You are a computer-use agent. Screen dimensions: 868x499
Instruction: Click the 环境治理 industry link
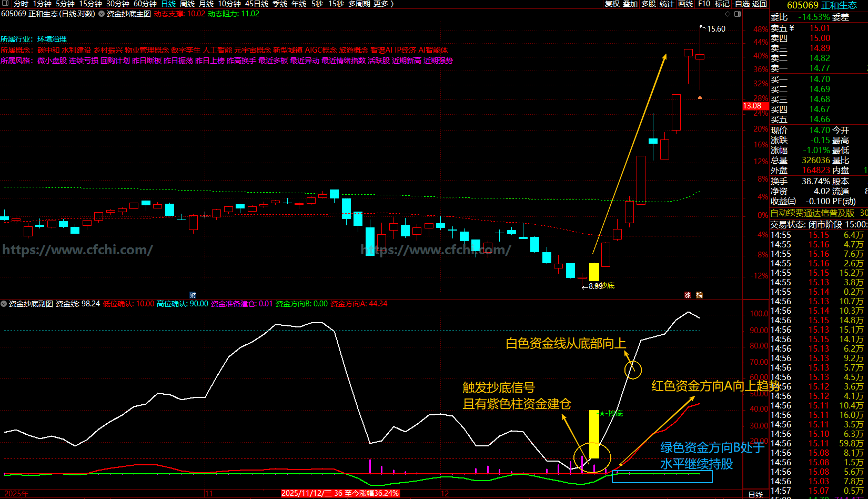[52, 39]
